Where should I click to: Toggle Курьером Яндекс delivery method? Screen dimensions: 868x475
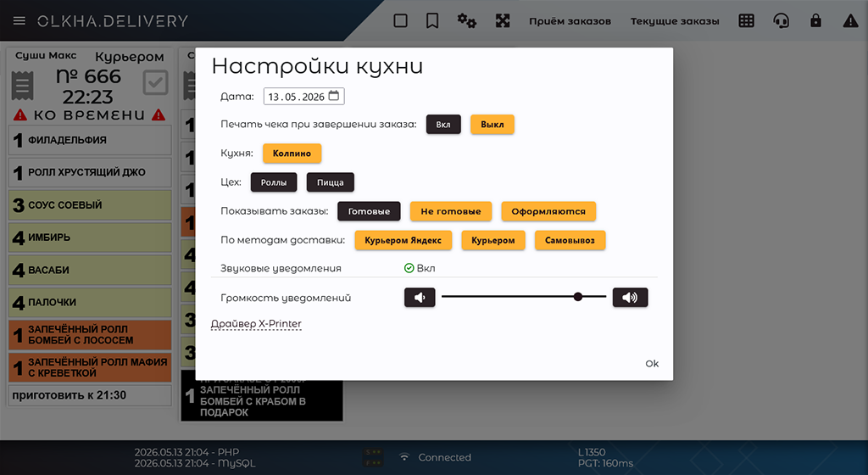pos(403,240)
